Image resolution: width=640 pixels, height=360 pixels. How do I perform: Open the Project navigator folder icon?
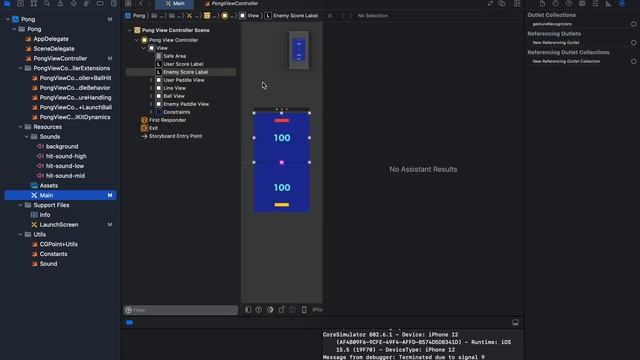click(x=7, y=4)
